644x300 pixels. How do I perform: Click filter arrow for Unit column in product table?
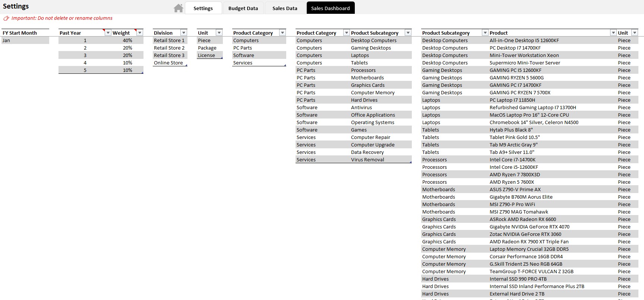coord(635,33)
